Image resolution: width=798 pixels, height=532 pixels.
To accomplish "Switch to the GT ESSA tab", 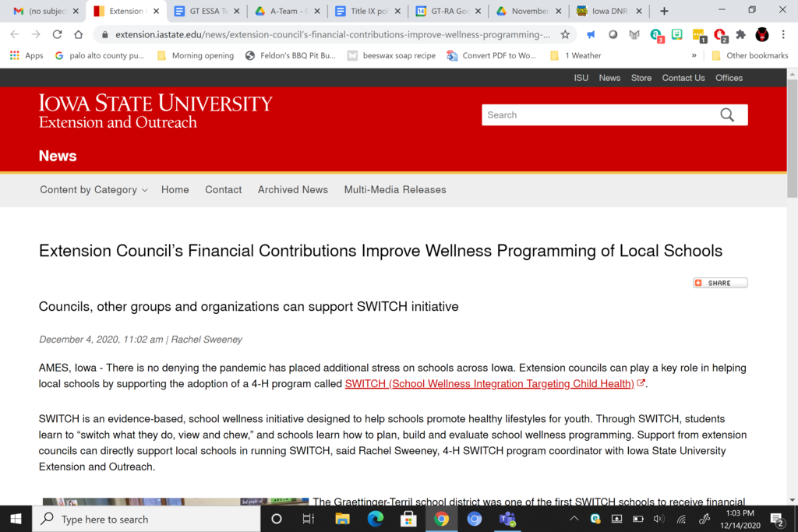I will (x=207, y=11).
